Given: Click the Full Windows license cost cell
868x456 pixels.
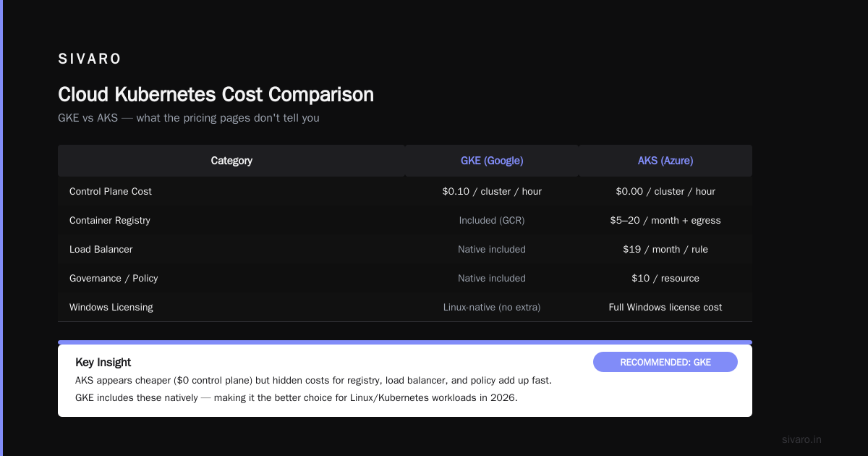Looking at the screenshot, I should pyautogui.click(x=665, y=307).
